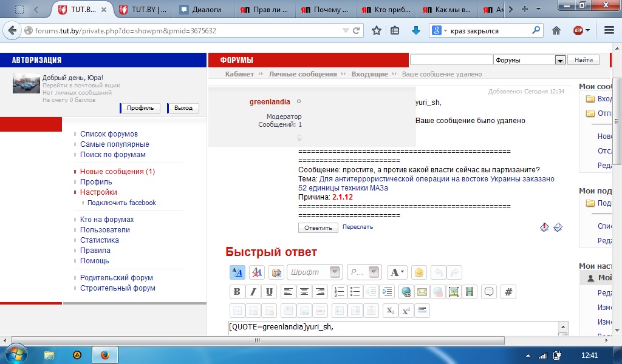Wrap text in quote speech-bubble icon

pos(488,292)
